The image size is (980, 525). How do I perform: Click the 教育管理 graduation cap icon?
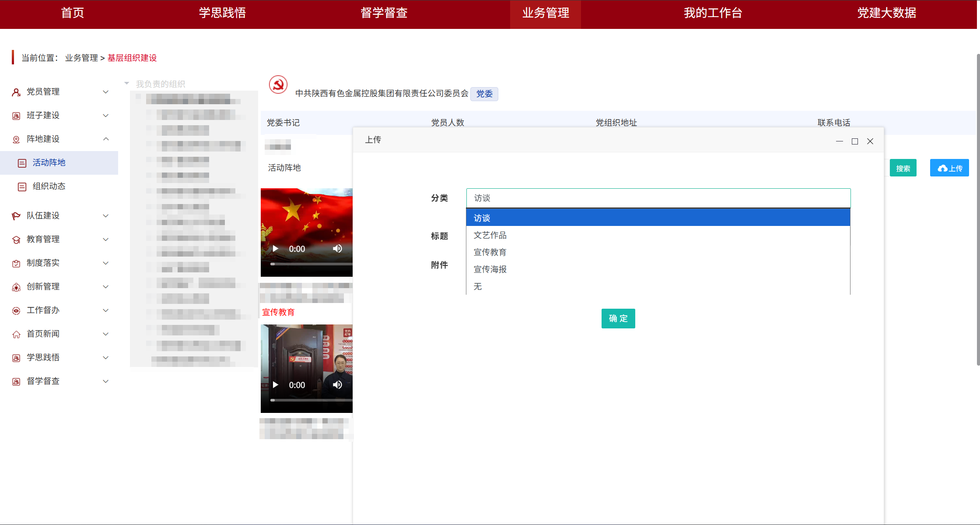tap(16, 240)
